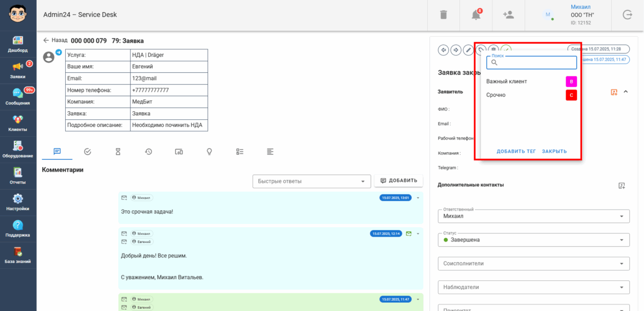The image size is (644, 311).
Task: Select pink В tag swatch
Action: [571, 82]
